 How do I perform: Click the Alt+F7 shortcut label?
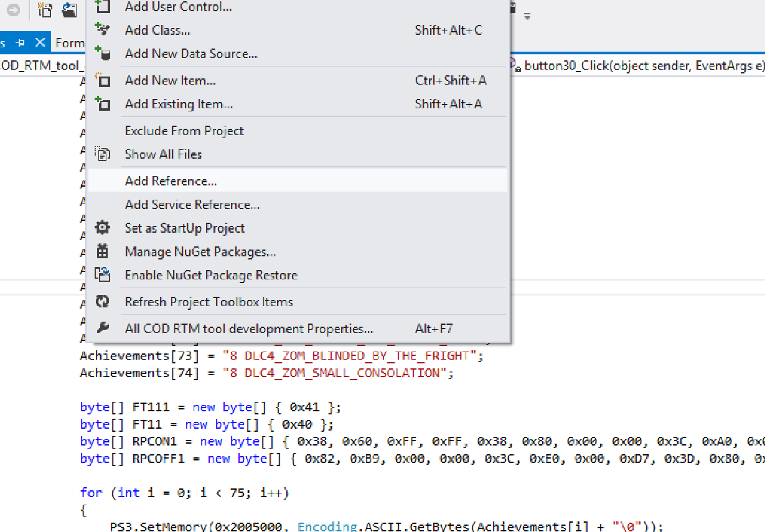click(434, 329)
